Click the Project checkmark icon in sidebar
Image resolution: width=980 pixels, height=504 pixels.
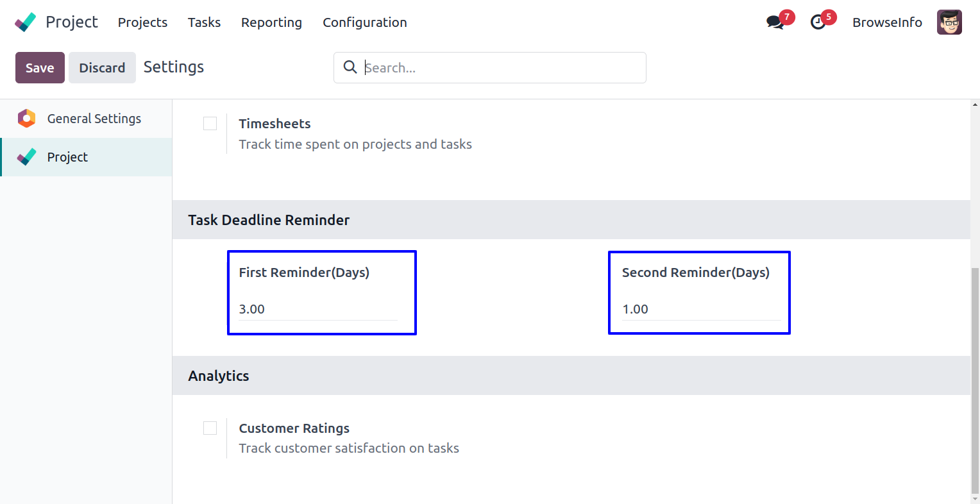point(26,157)
